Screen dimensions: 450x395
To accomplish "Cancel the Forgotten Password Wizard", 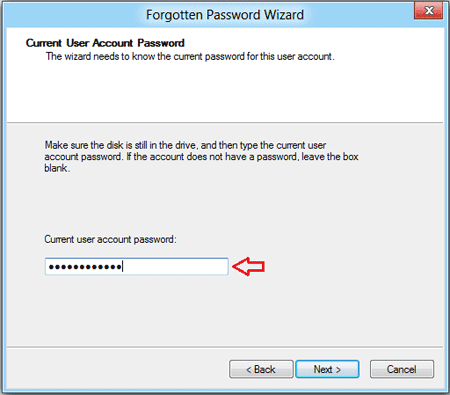I will pyautogui.click(x=402, y=369).
